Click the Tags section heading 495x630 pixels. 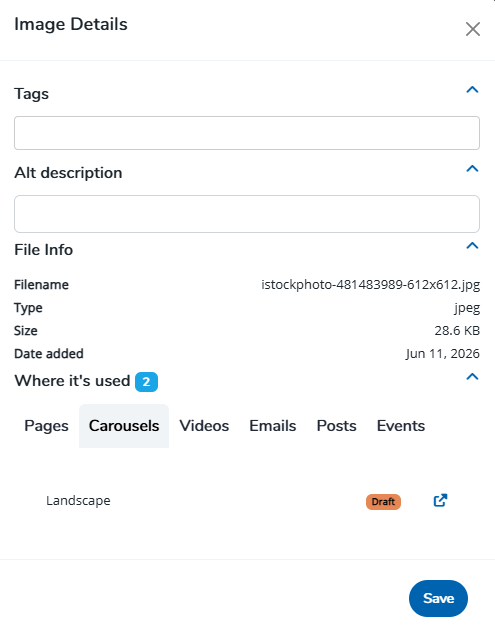point(32,94)
